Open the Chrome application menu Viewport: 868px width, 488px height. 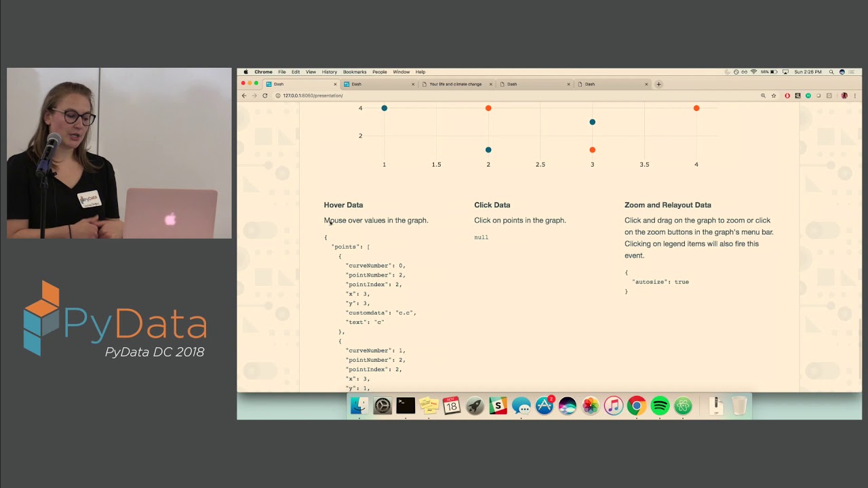coord(263,72)
